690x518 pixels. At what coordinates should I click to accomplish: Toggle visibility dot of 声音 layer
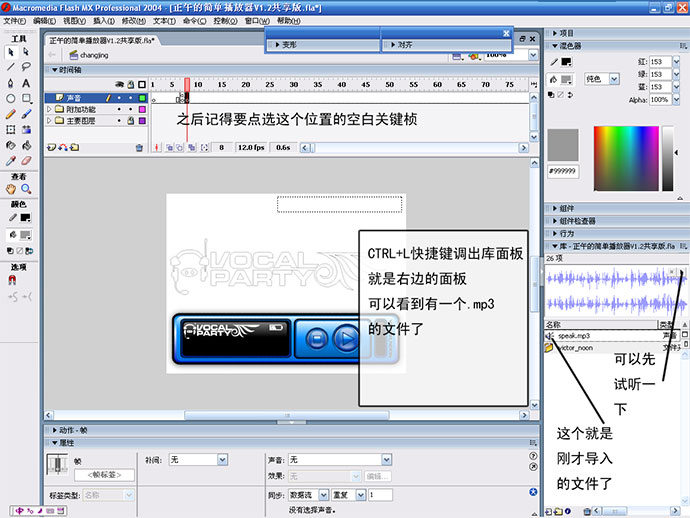tap(119, 98)
